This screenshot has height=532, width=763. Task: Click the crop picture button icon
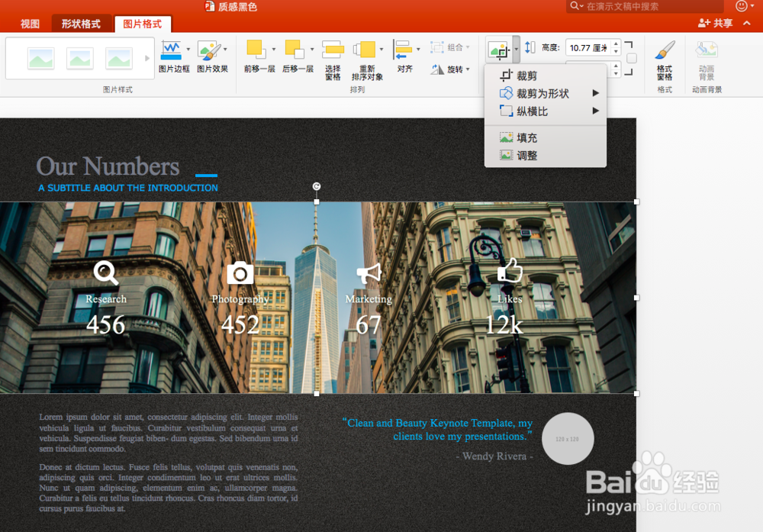[x=499, y=49]
